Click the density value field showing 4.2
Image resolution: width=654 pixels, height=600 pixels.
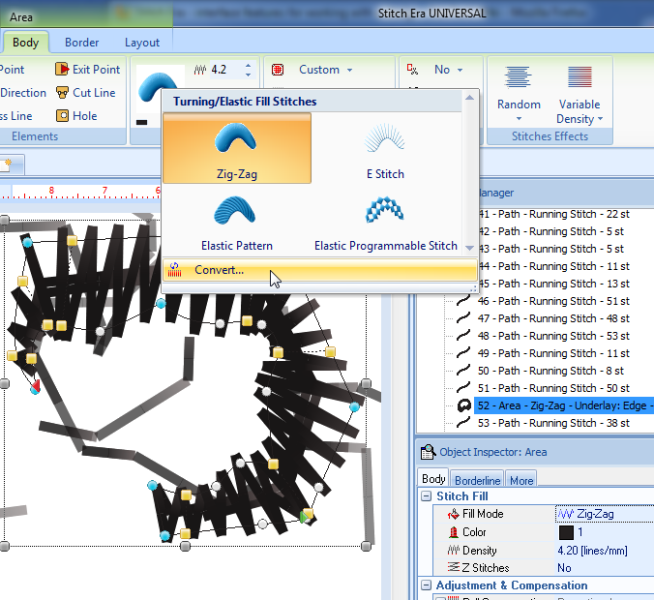(x=222, y=70)
